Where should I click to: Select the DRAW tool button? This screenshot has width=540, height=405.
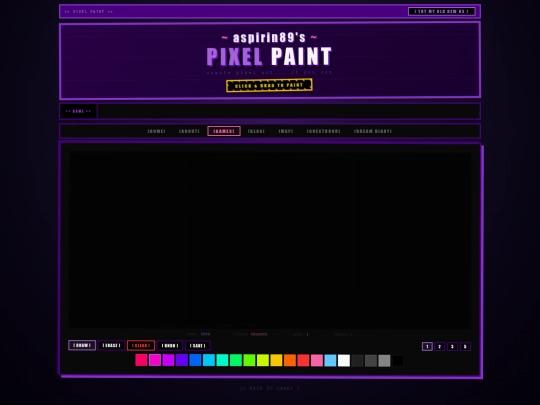point(82,345)
